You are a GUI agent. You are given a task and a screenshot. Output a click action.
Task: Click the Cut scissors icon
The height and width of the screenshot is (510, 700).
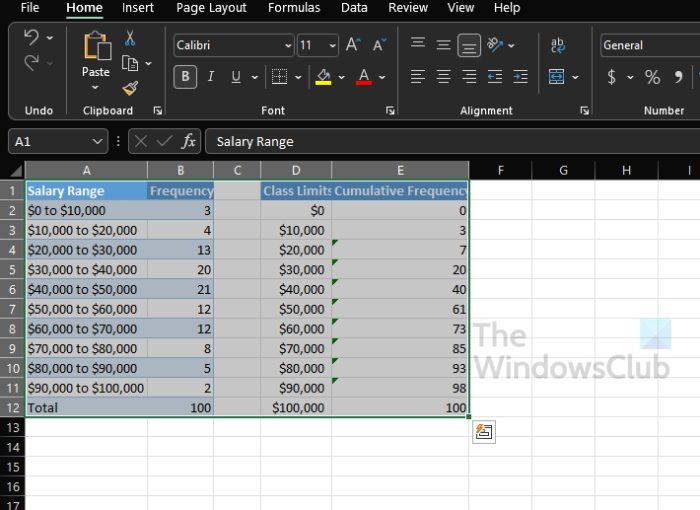click(x=129, y=38)
